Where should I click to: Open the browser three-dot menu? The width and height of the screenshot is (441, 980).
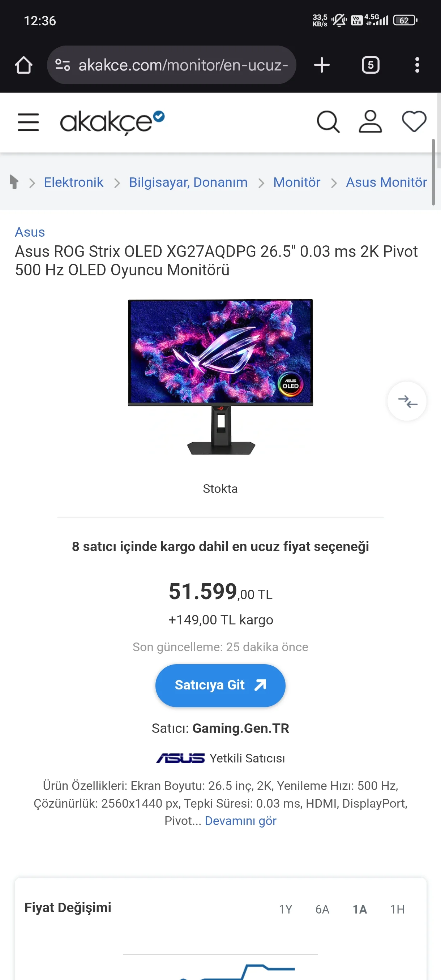point(418,65)
